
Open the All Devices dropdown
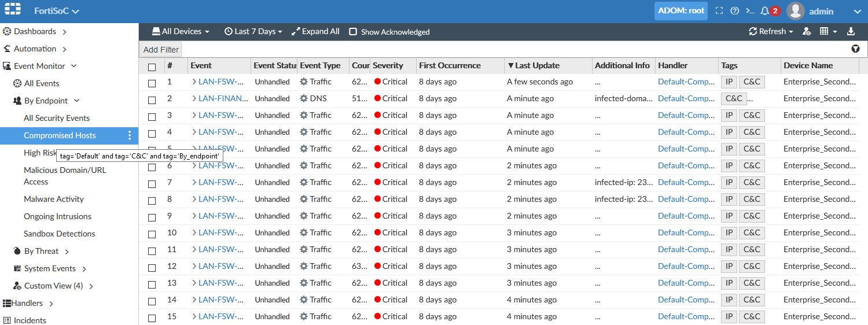181,32
